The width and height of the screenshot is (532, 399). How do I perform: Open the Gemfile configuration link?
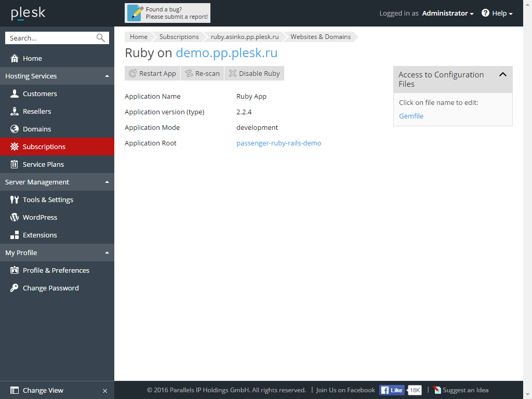click(411, 116)
